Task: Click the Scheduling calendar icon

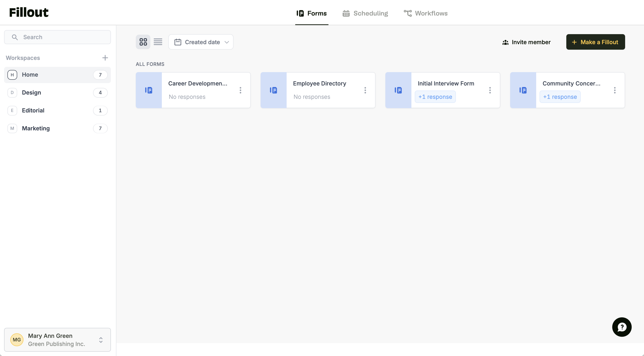Action: pyautogui.click(x=346, y=13)
